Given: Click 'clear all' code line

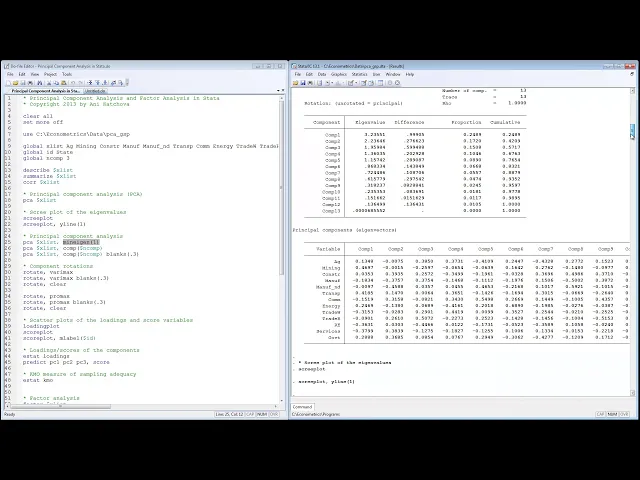Looking at the screenshot, I should pyautogui.click(x=38, y=116).
